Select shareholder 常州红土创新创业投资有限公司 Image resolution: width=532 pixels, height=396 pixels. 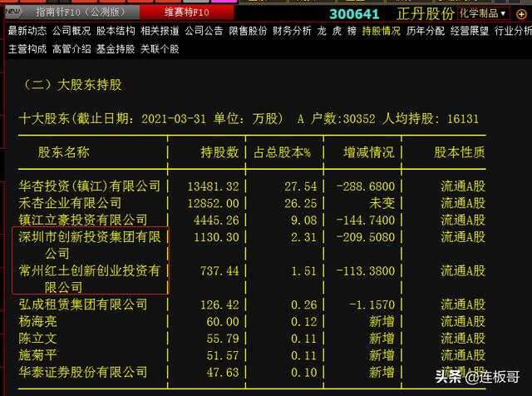(90, 279)
